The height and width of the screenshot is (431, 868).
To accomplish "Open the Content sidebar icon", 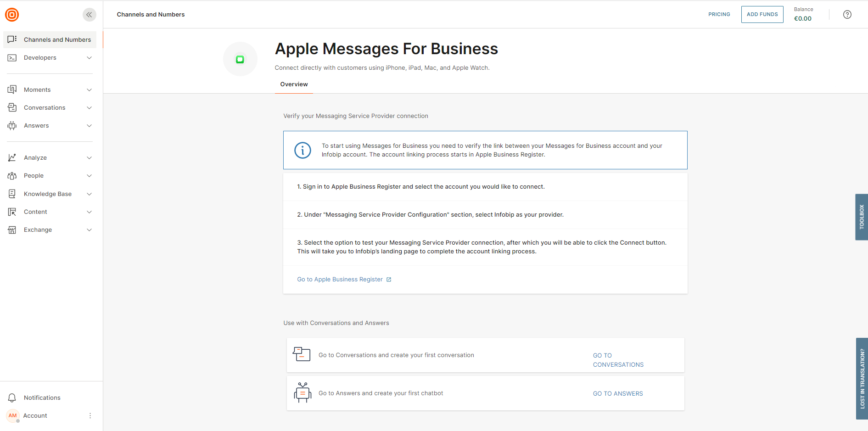I will (12, 212).
